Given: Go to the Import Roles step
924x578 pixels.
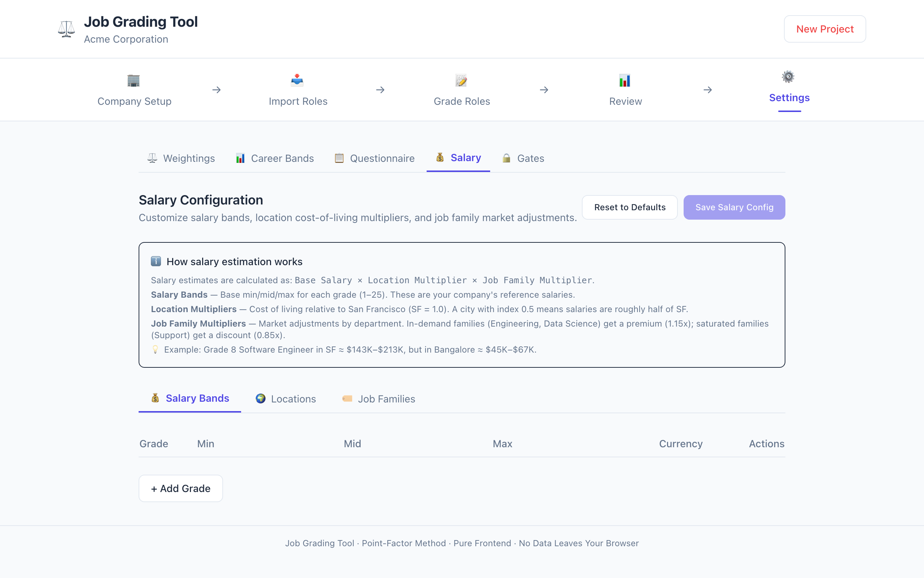Looking at the screenshot, I should pos(298,90).
